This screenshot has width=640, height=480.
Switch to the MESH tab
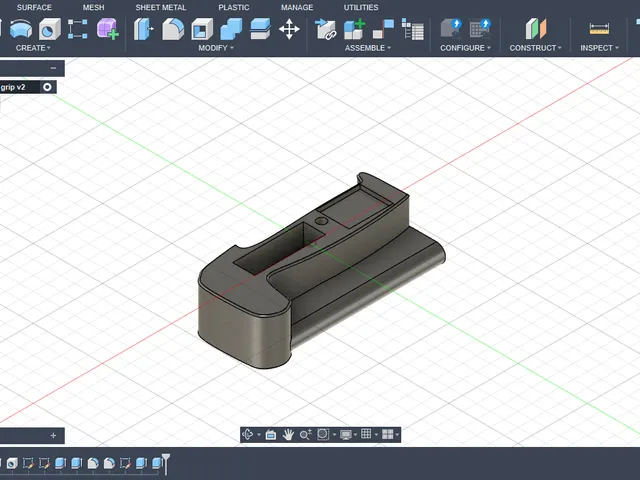(93, 7)
